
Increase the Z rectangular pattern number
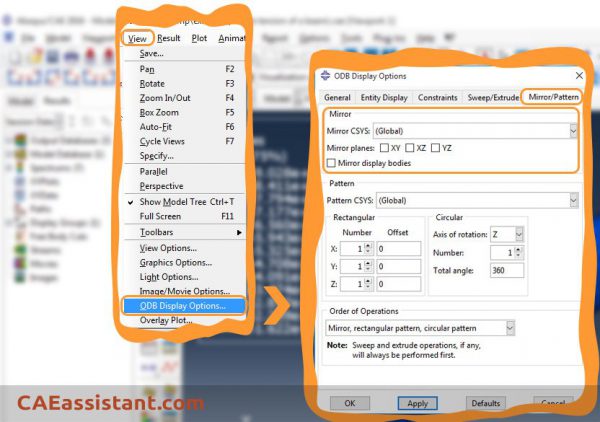(369, 282)
